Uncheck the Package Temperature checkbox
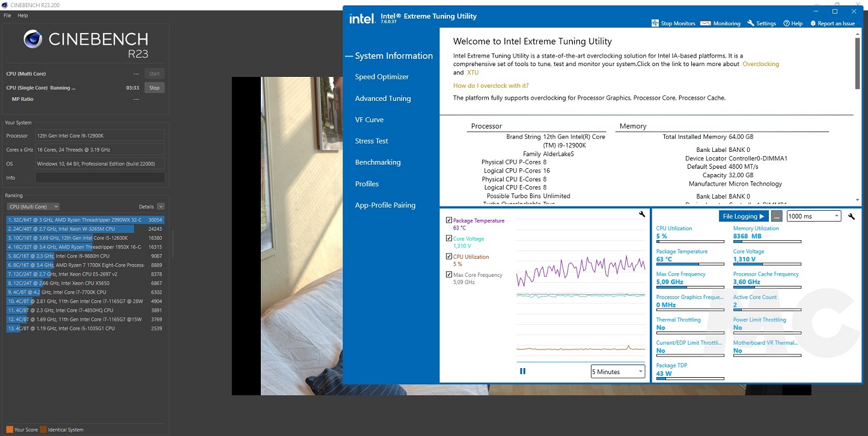 click(449, 220)
